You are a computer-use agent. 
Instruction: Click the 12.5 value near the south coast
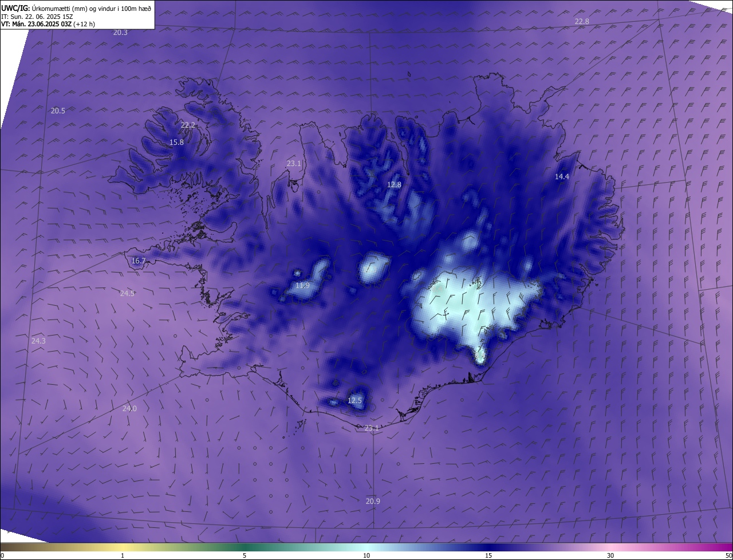(x=354, y=400)
